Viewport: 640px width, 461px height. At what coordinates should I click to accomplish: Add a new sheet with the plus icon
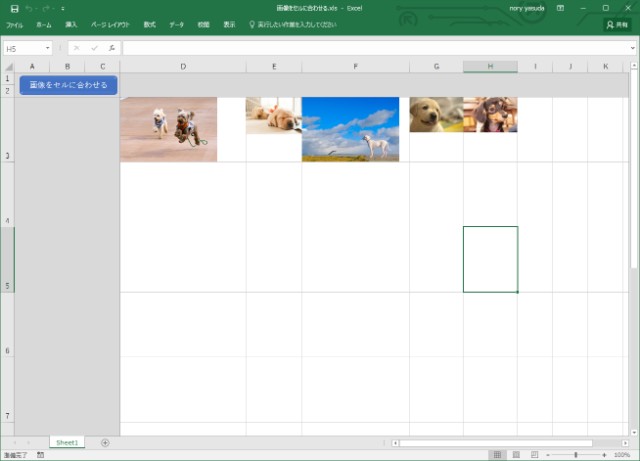pyautogui.click(x=105, y=442)
